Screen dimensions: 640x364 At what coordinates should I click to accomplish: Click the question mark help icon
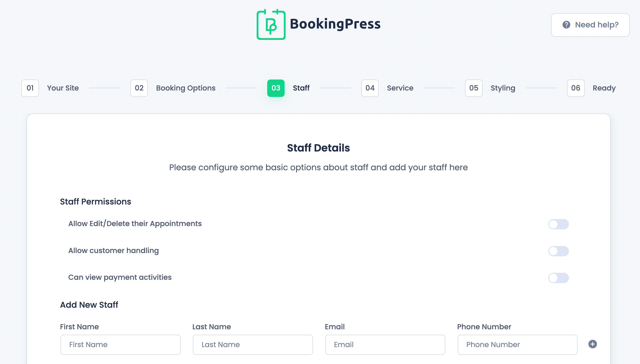point(566,25)
